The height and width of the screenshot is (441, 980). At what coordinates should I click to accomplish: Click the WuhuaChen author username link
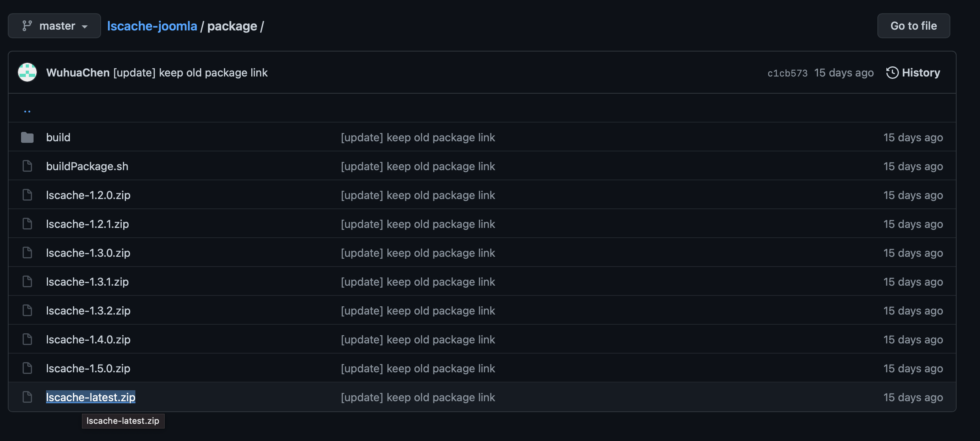[x=78, y=72]
